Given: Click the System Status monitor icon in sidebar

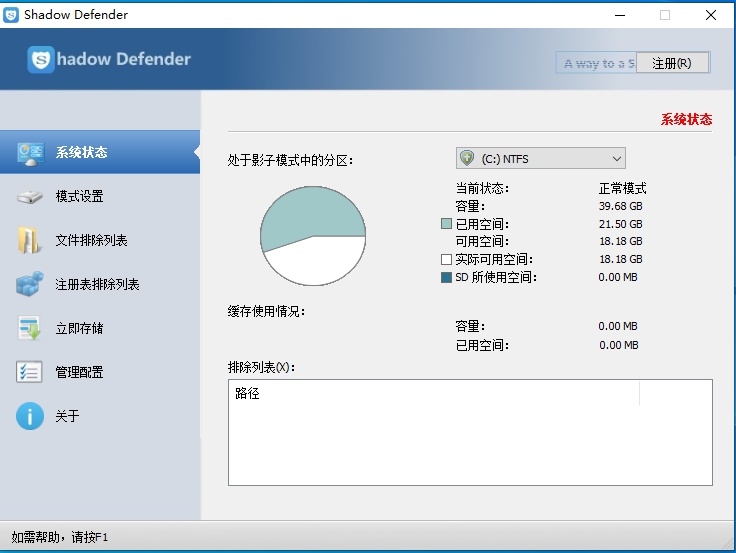Looking at the screenshot, I should click(31, 154).
